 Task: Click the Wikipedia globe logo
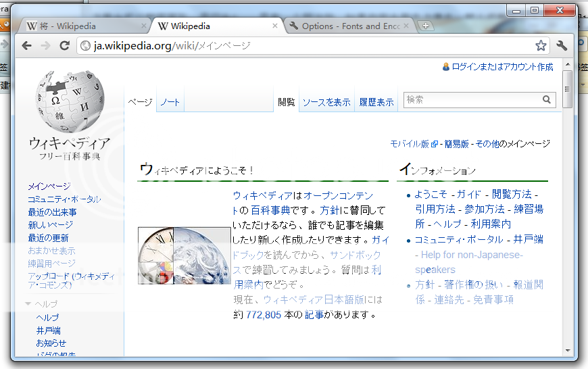pyautogui.click(x=70, y=101)
